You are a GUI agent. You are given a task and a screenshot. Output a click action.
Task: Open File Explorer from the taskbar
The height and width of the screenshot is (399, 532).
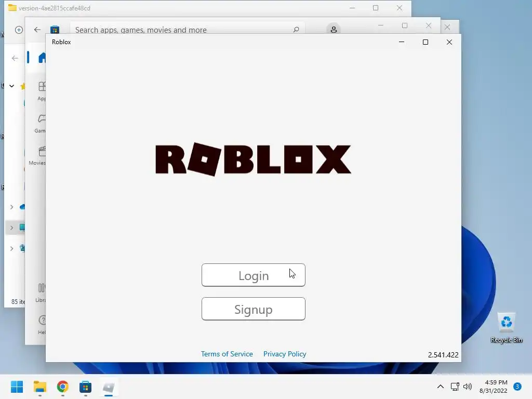[39, 387]
